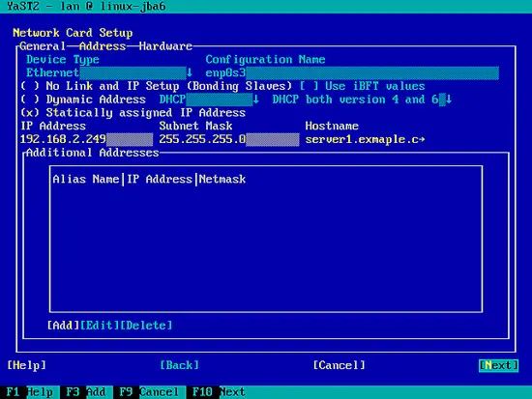Add an additional address via Add button
The image size is (532, 399).
[x=63, y=326]
